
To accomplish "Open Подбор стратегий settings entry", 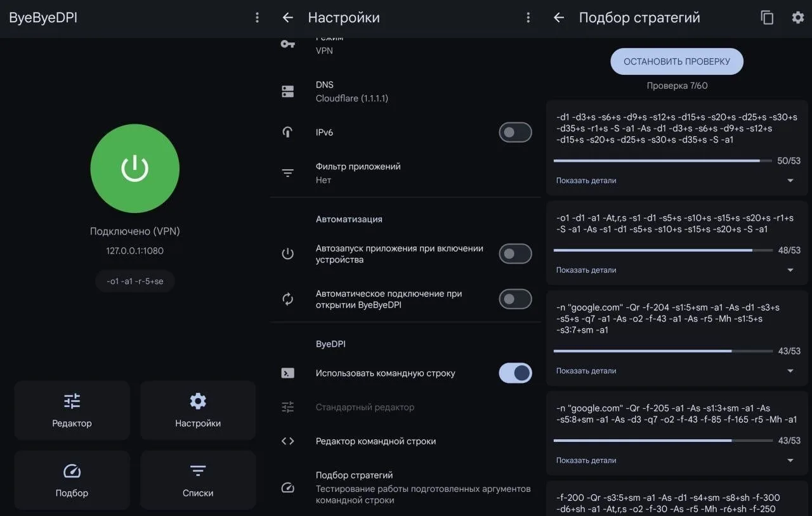I will (405, 487).
